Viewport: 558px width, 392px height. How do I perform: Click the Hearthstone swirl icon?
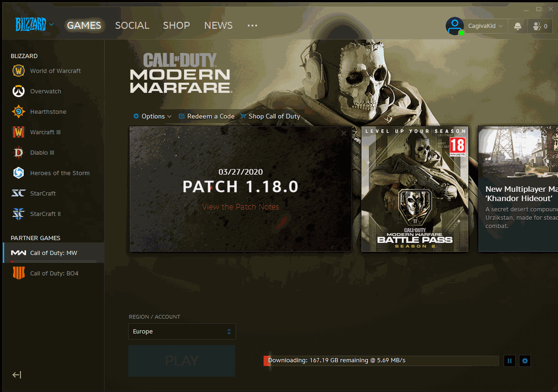click(18, 112)
